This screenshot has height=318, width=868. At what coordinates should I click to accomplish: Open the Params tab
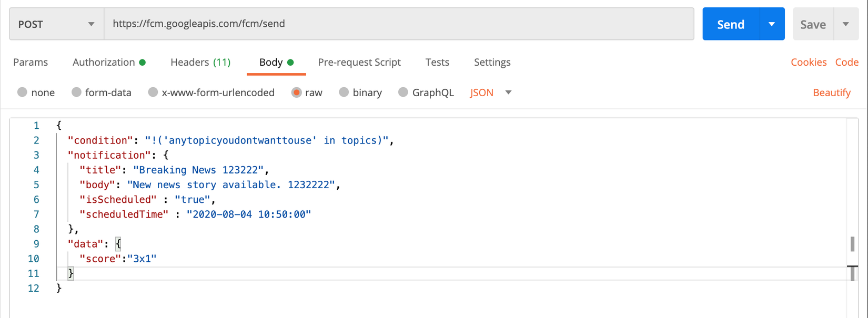(31, 62)
